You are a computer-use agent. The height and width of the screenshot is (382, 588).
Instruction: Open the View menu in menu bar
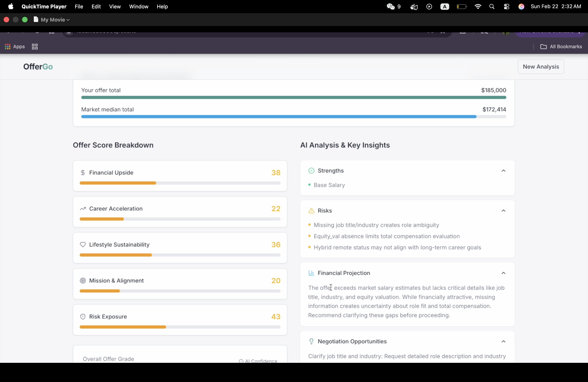[x=115, y=7]
